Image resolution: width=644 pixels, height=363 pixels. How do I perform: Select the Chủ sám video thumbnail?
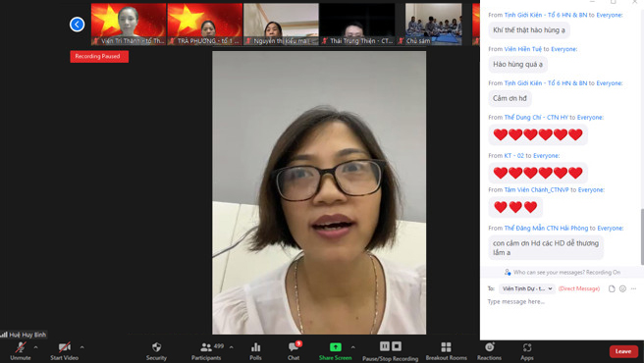point(433,25)
